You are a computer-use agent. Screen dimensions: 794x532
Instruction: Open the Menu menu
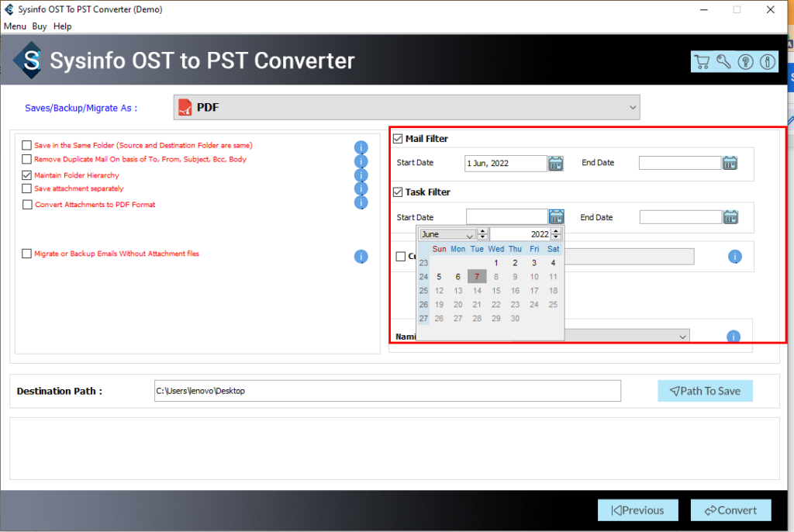coord(15,26)
